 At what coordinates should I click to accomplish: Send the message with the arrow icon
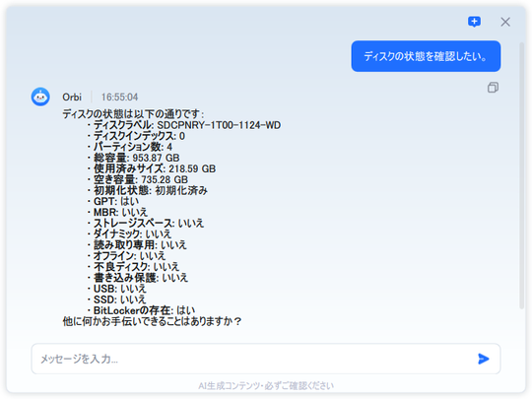[x=483, y=359]
